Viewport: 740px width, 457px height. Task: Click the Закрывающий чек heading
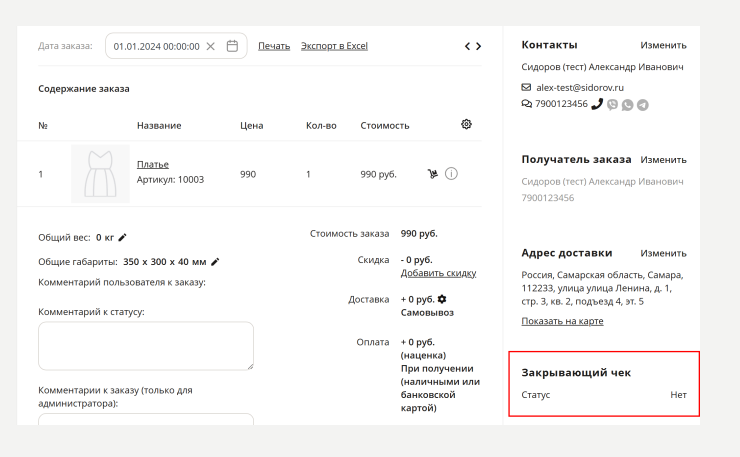pos(576,372)
